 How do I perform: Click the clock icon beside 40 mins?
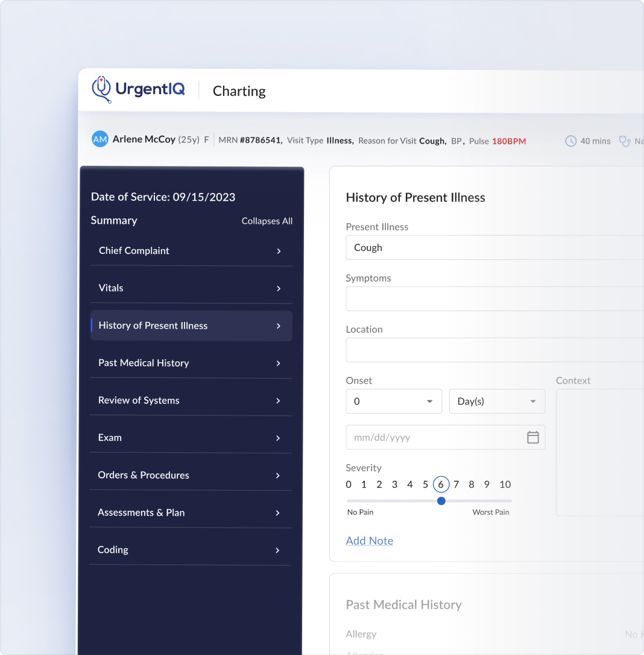pos(570,141)
